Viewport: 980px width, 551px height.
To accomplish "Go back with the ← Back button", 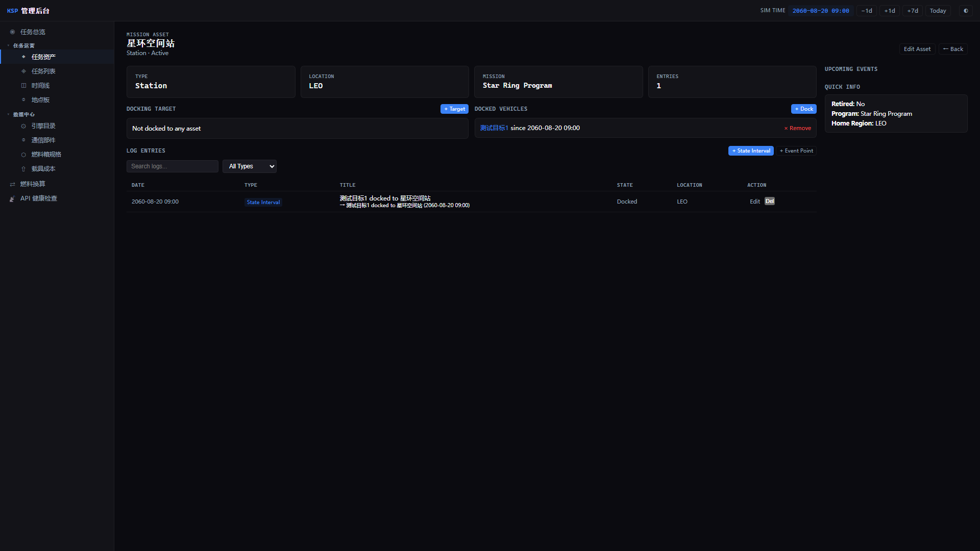I will 953,49.
